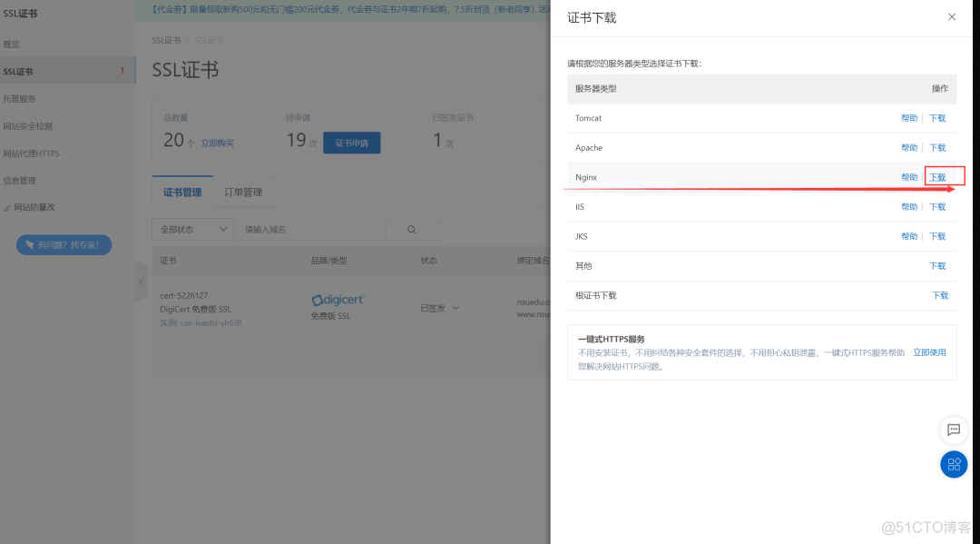980x544 pixels.
Task: Open the 全部状态 status filter dropdown
Action: click(x=192, y=229)
